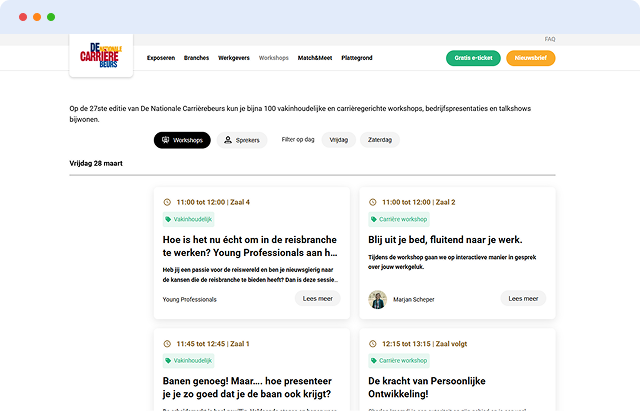
Task: Click Marjan Scheper's avatar photo
Action: 377,299
